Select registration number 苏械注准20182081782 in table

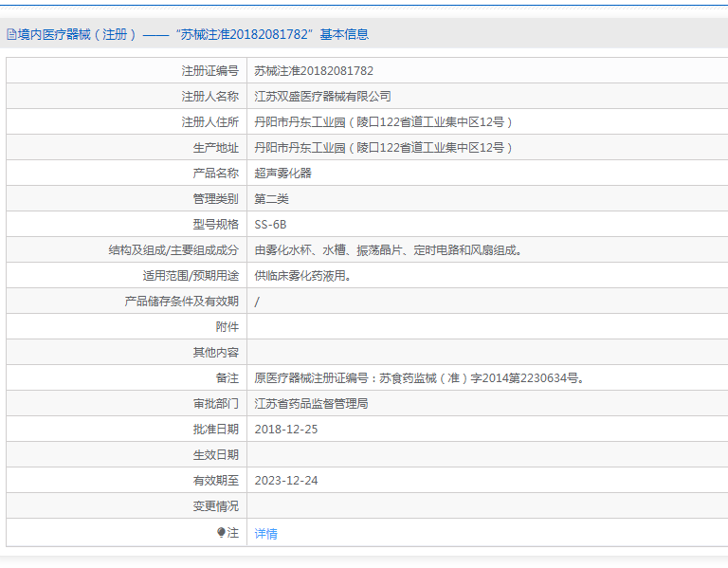tap(314, 71)
